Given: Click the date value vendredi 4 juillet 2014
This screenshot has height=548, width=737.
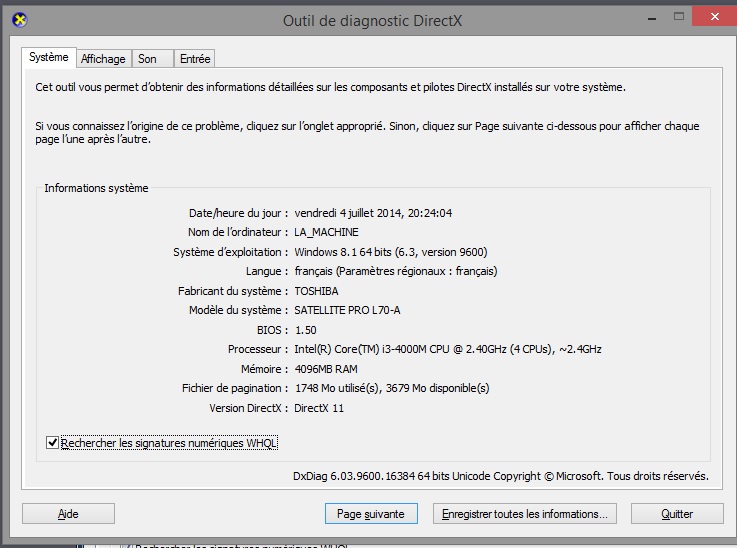Looking at the screenshot, I should point(373,213).
